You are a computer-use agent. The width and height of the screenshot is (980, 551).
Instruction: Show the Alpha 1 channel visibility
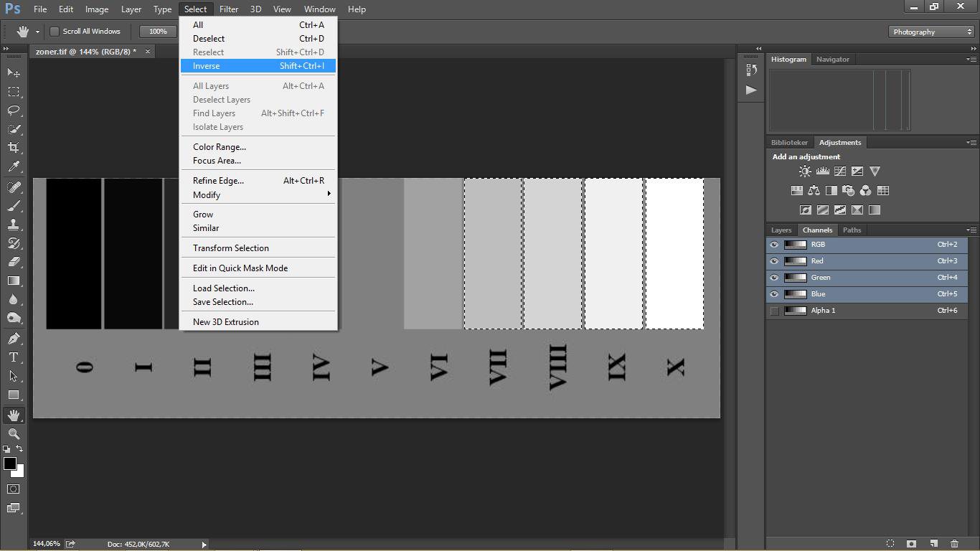click(x=774, y=311)
